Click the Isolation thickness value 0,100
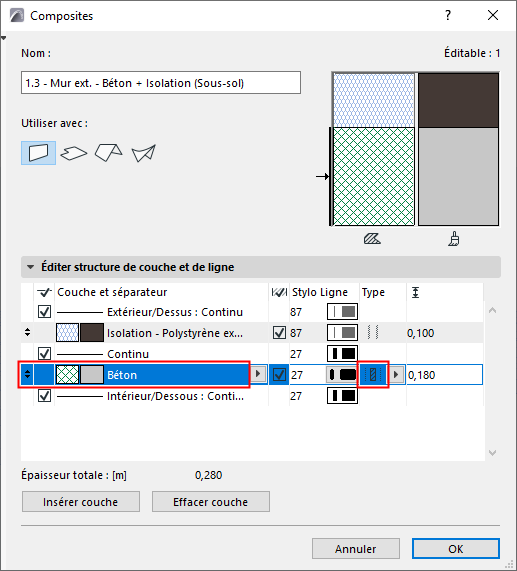517x571 pixels. point(421,333)
